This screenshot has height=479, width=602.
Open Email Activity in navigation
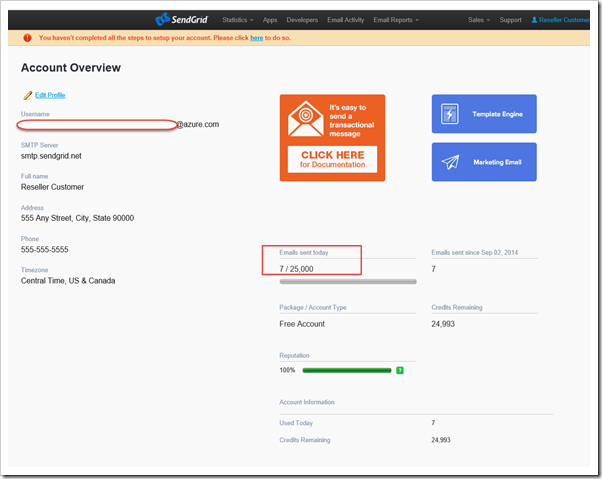(x=346, y=20)
